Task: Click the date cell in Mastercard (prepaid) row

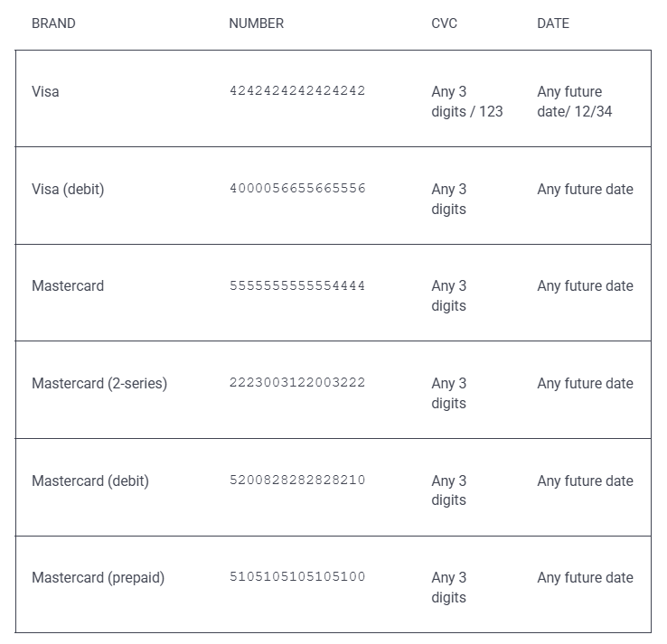Action: pyautogui.click(x=585, y=577)
